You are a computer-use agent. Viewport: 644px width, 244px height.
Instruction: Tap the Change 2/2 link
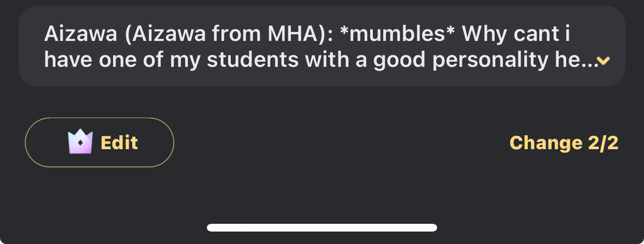[x=564, y=142]
